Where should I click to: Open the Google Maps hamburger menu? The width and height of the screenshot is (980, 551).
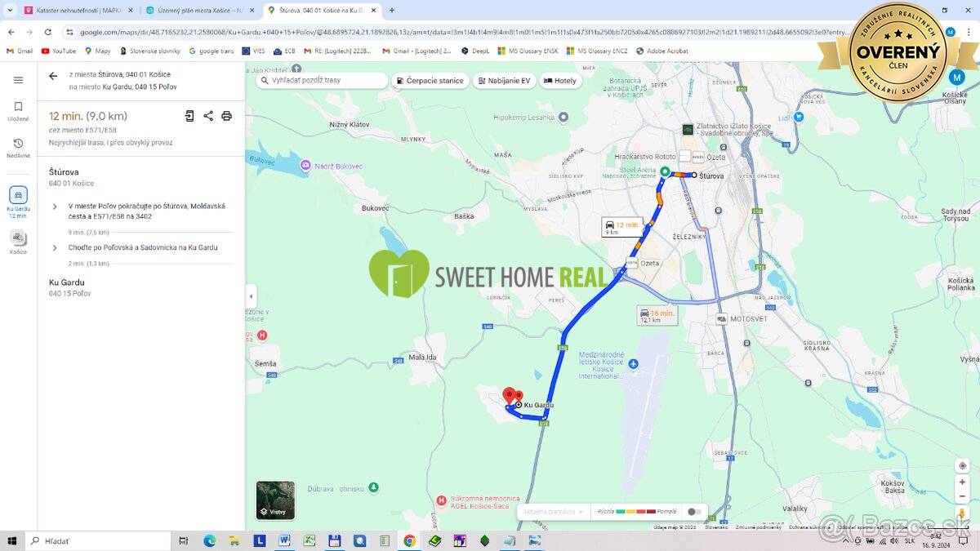(x=18, y=80)
